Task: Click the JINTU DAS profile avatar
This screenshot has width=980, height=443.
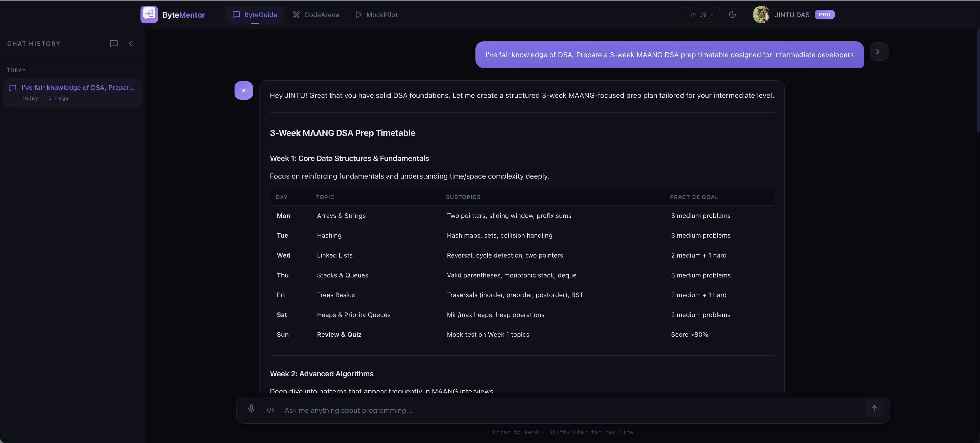Action: tap(761, 15)
